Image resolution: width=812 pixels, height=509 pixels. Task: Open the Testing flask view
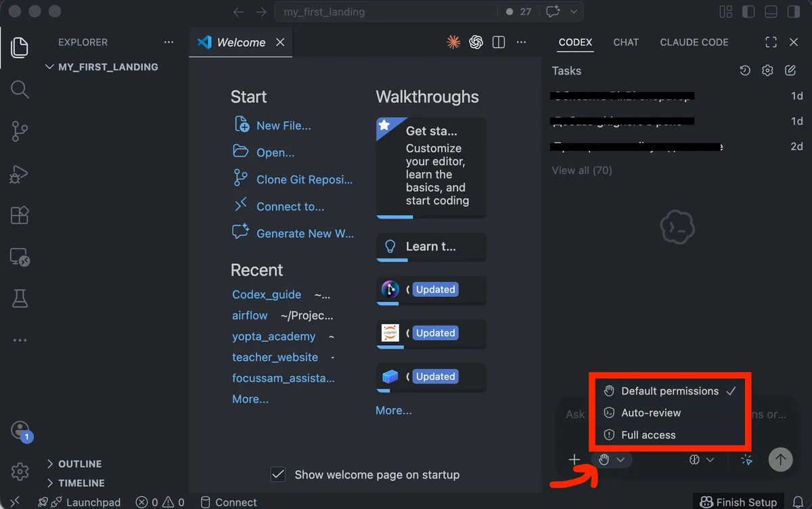(x=20, y=298)
